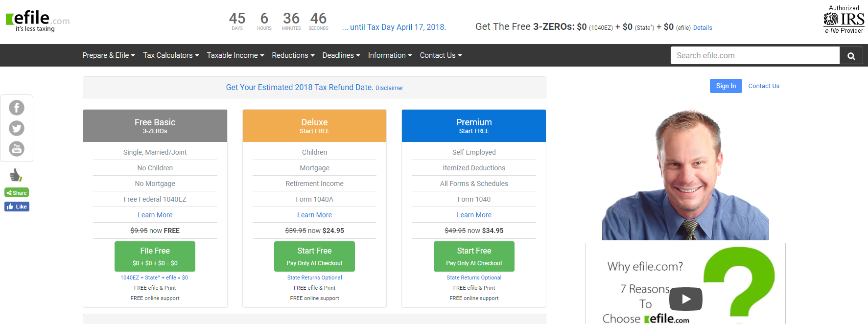Click Learn More under Free Basic
The image size is (868, 324).
click(x=155, y=215)
